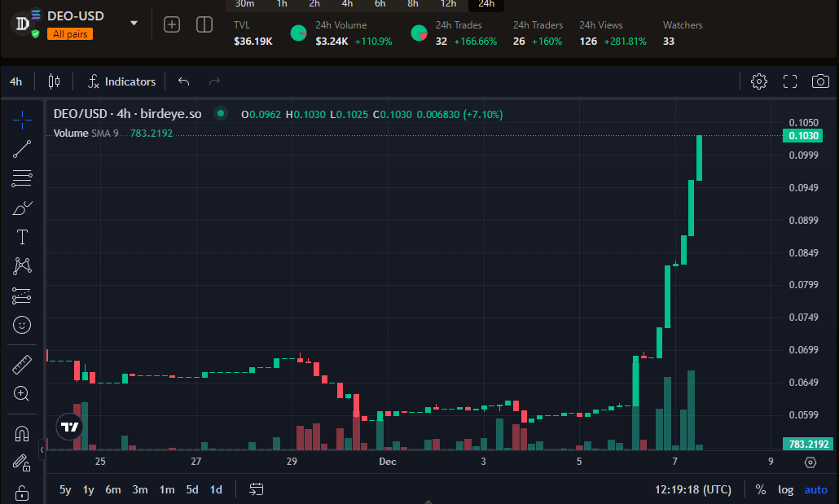Toggle lock all drawings padlock
The image size is (839, 504).
[22, 493]
